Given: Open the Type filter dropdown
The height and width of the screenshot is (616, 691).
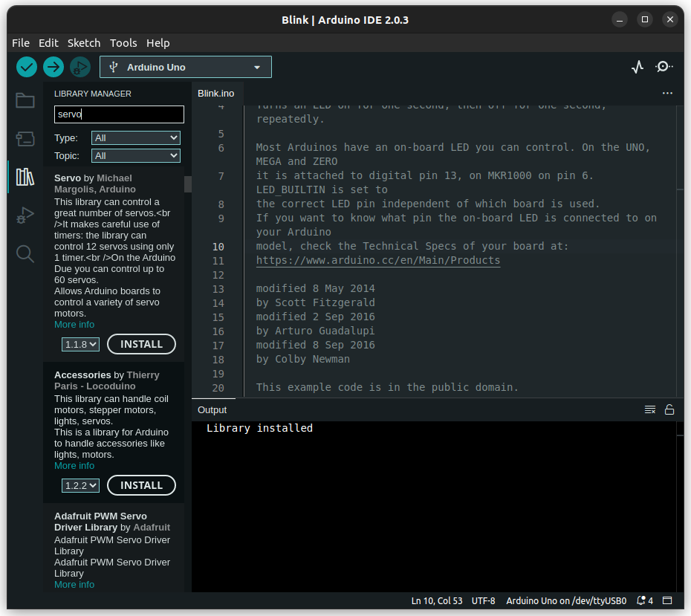Looking at the screenshot, I should 136,138.
